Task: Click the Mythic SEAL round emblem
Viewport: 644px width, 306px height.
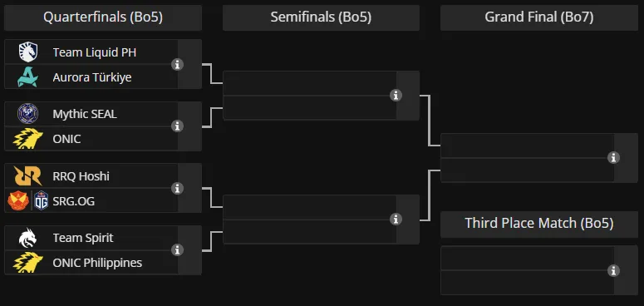Action: (28, 114)
